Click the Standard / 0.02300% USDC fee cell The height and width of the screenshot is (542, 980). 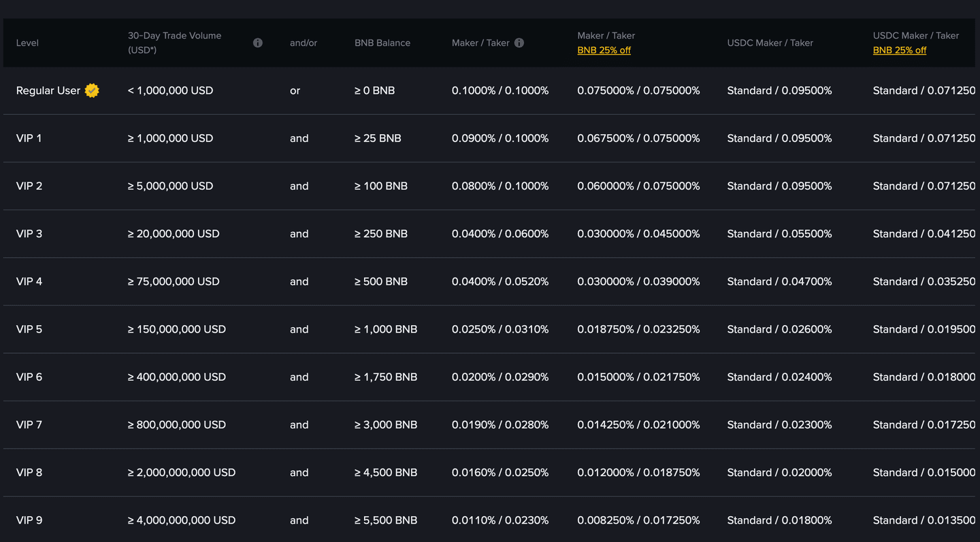click(x=779, y=425)
